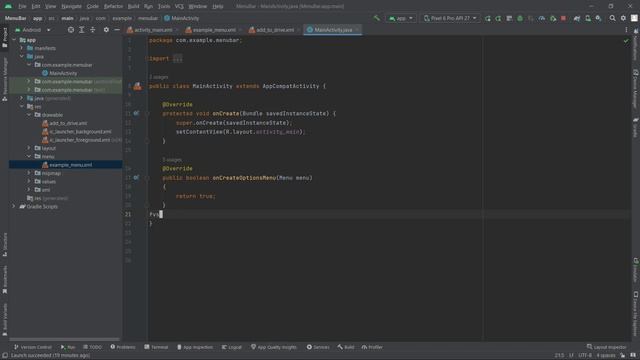The width and height of the screenshot is (640, 360).
Task: Open the Terminal tool window
Action: (x=156, y=347)
